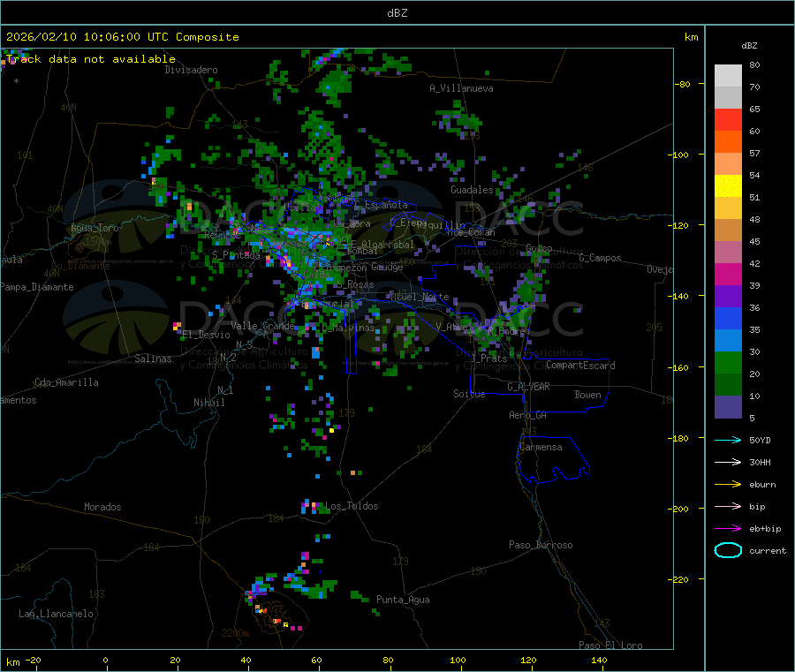This screenshot has width=795, height=672.
Task: Click the Valle_Grande map label
Action: click(262, 325)
